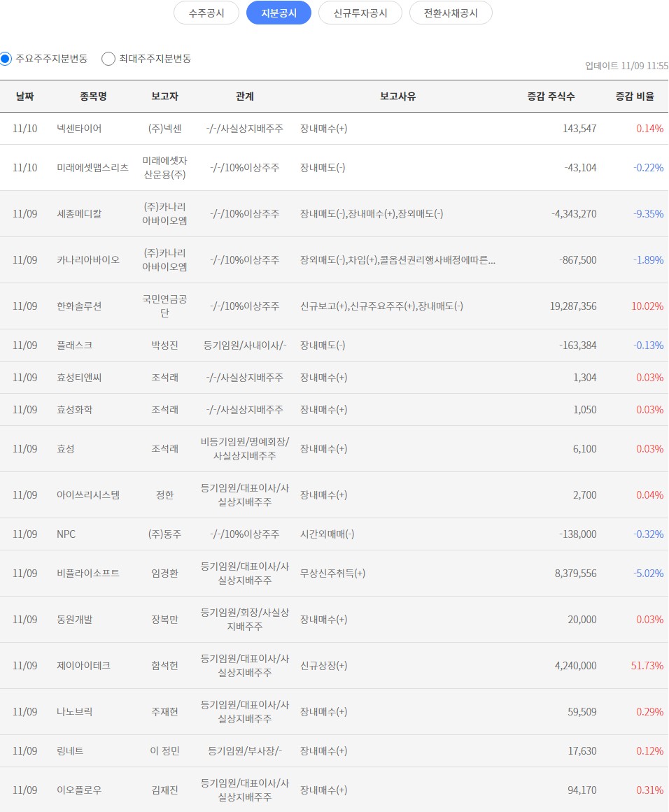This screenshot has width=669, height=812.
Task: Click the 보고자 column header
Action: pyautogui.click(x=164, y=97)
